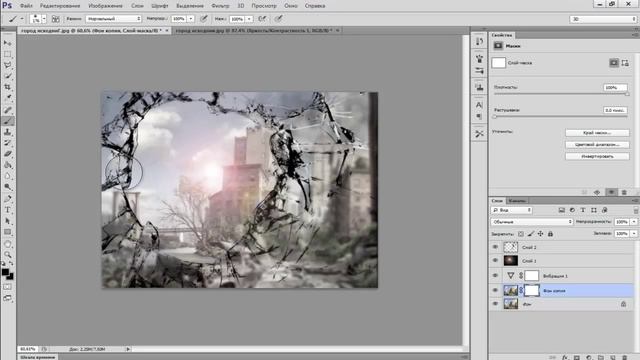640x360 pixels.
Task: Select pixel mask button in Properties
Action: (x=614, y=63)
